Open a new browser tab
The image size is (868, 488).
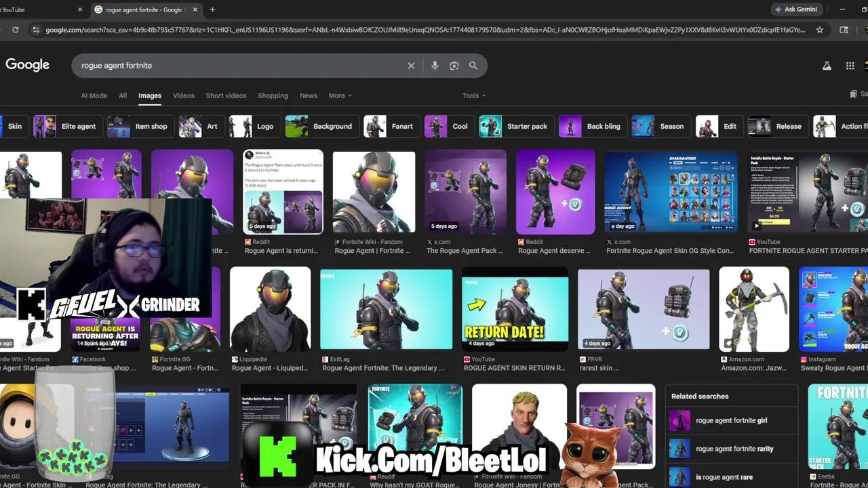click(x=212, y=9)
